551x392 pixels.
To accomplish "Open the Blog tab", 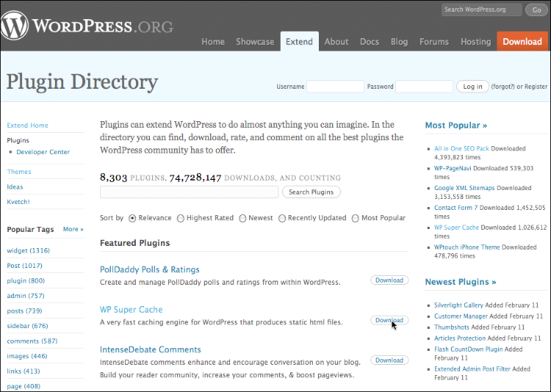I will click(399, 42).
